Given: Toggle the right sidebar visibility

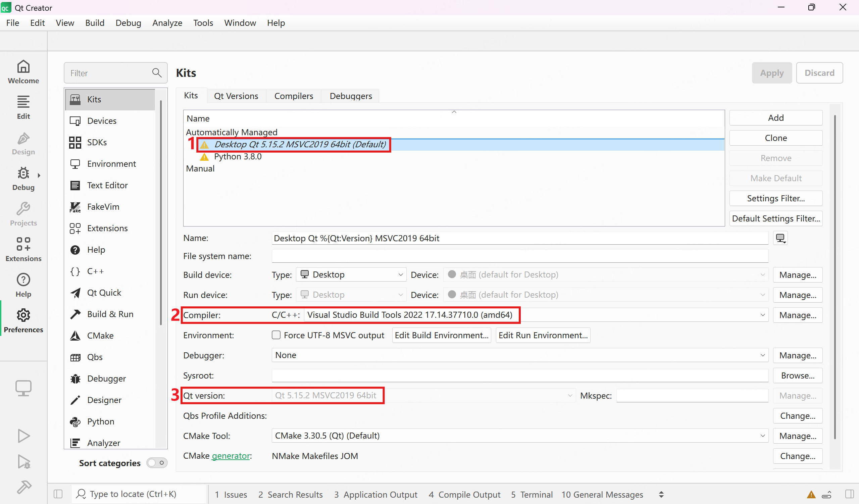Looking at the screenshot, I should (x=850, y=494).
